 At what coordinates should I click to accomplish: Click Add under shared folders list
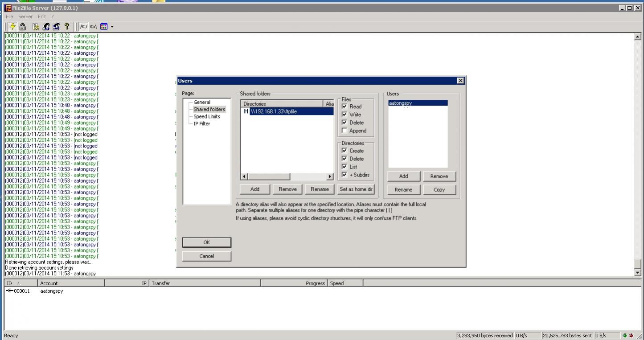point(255,189)
